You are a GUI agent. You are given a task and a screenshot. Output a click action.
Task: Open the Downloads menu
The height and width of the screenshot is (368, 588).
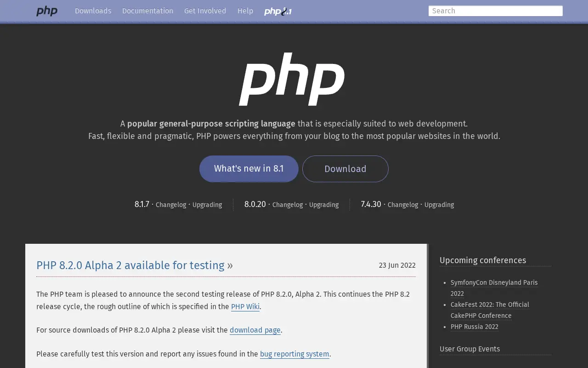93,11
